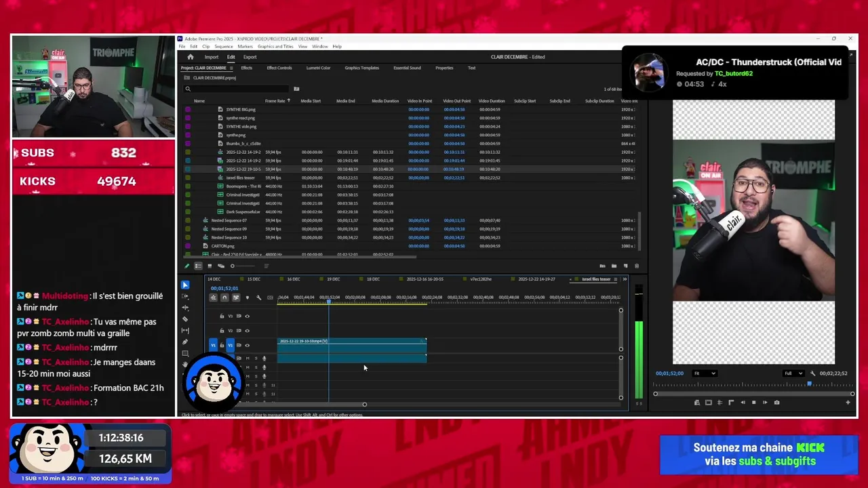The height and width of the screenshot is (488, 868).
Task: Switch to the Essential Sound tab
Action: click(x=407, y=68)
